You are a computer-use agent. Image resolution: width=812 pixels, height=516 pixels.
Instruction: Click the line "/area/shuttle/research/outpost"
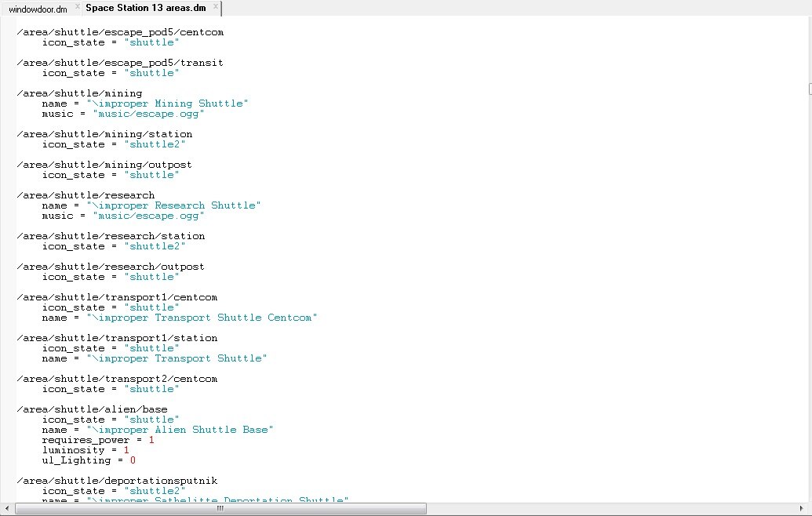tap(111, 267)
